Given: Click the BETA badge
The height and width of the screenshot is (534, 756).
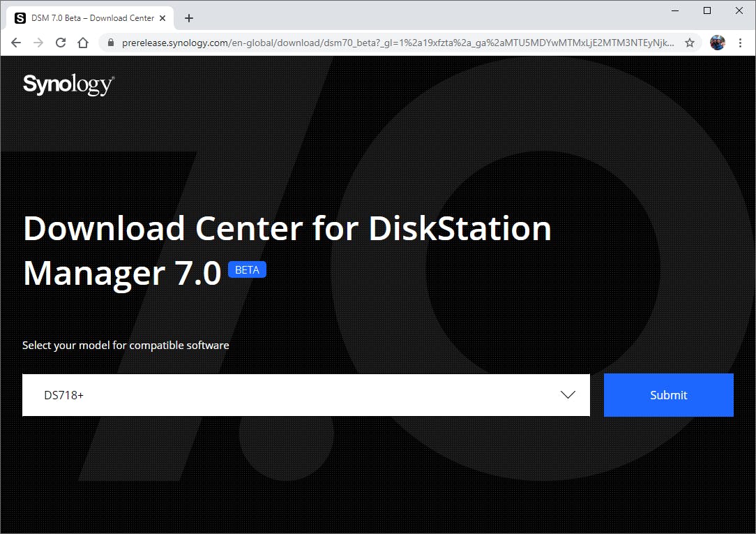Looking at the screenshot, I should (x=247, y=269).
